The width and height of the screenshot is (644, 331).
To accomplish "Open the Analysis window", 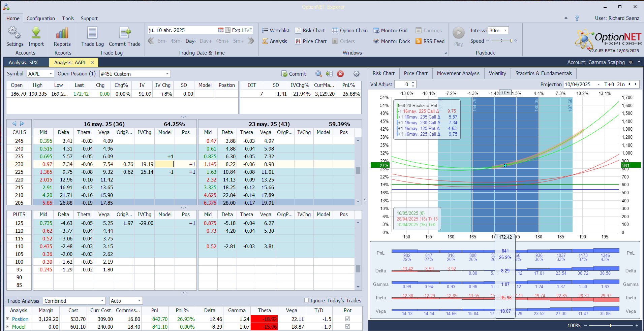I will (x=275, y=41).
